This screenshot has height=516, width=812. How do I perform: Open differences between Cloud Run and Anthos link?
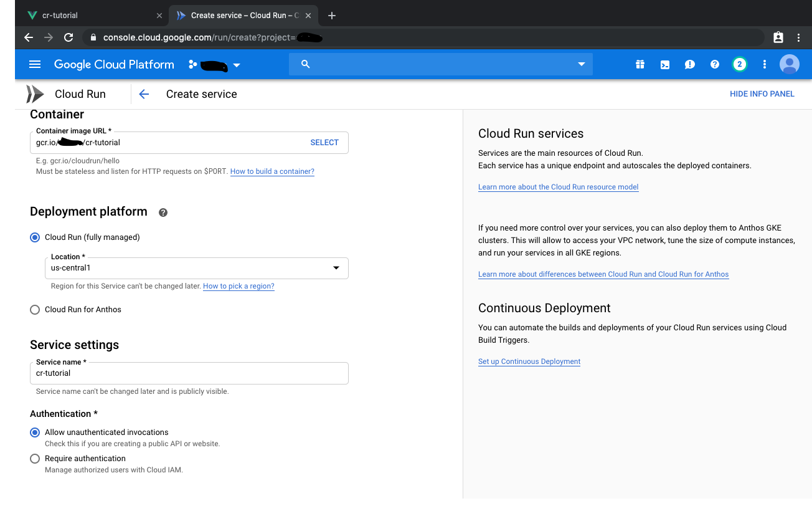[x=603, y=274]
